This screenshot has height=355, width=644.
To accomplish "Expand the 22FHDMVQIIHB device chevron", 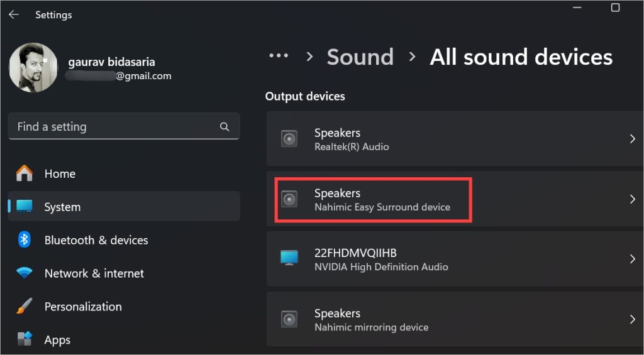I will click(632, 259).
